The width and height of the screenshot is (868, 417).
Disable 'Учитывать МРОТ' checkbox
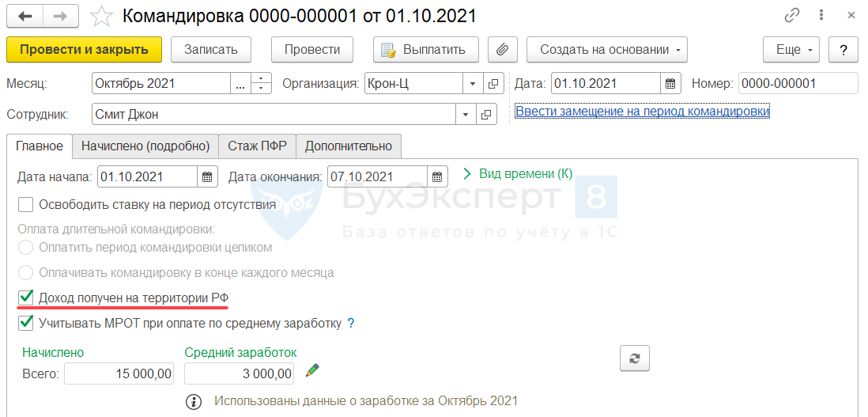(x=26, y=323)
